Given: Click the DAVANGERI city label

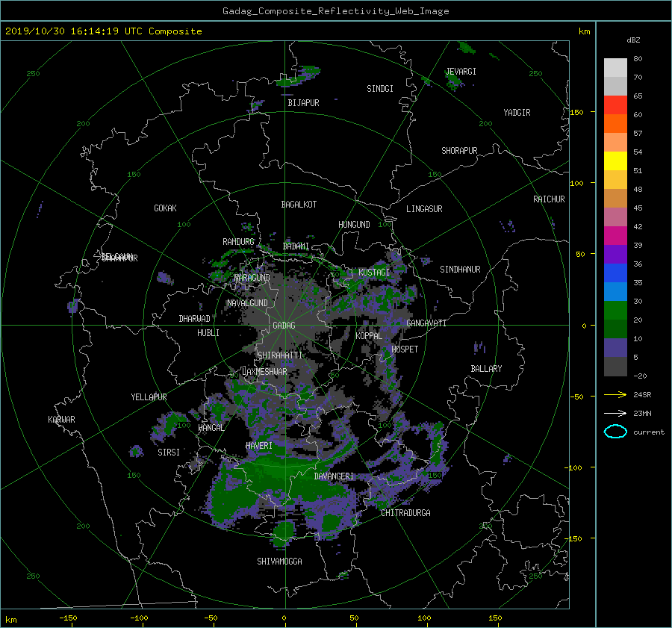Looking at the screenshot, I should pyautogui.click(x=334, y=476).
